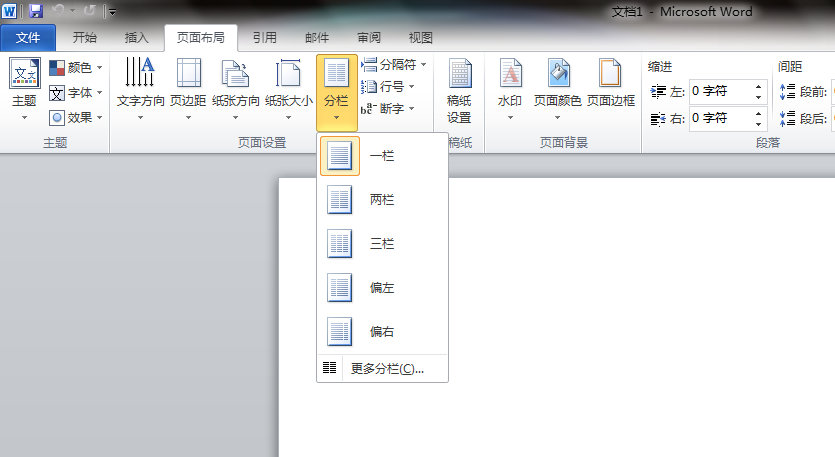This screenshot has width=835, height=457.
Task: Switch to Home (开始) tab
Action: click(x=85, y=38)
